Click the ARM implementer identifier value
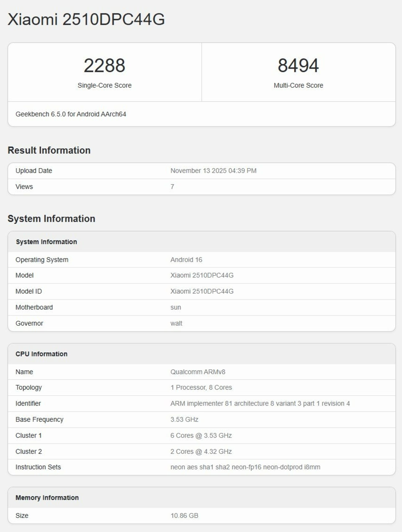The width and height of the screenshot is (402, 532). pyautogui.click(x=260, y=404)
